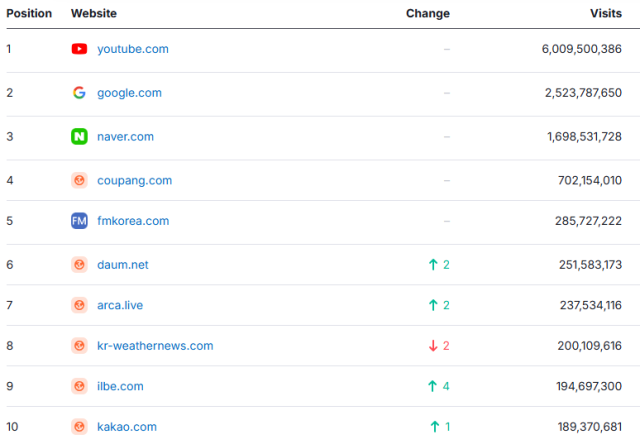Click the Change column header

point(428,14)
